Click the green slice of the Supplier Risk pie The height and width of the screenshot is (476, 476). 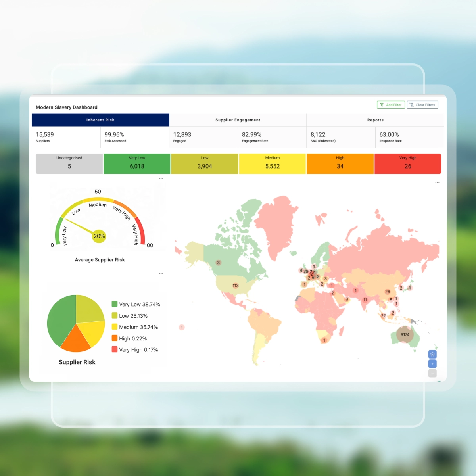pos(60,319)
